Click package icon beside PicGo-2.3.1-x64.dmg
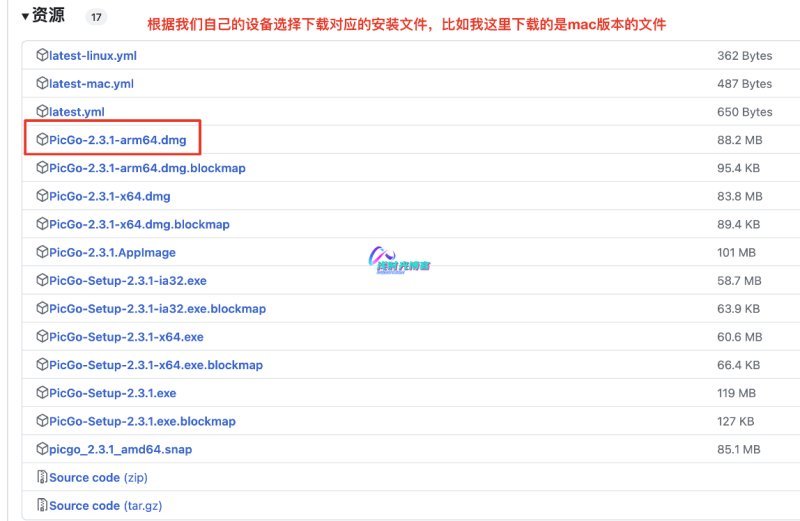Viewport: 800px width, 521px height. coord(42,196)
